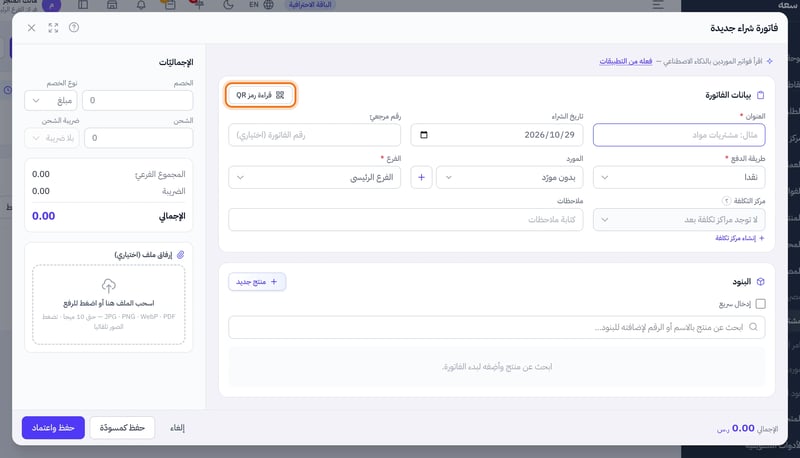Open the ضريبة الشحن shipping tax dropdown

[x=52, y=138]
